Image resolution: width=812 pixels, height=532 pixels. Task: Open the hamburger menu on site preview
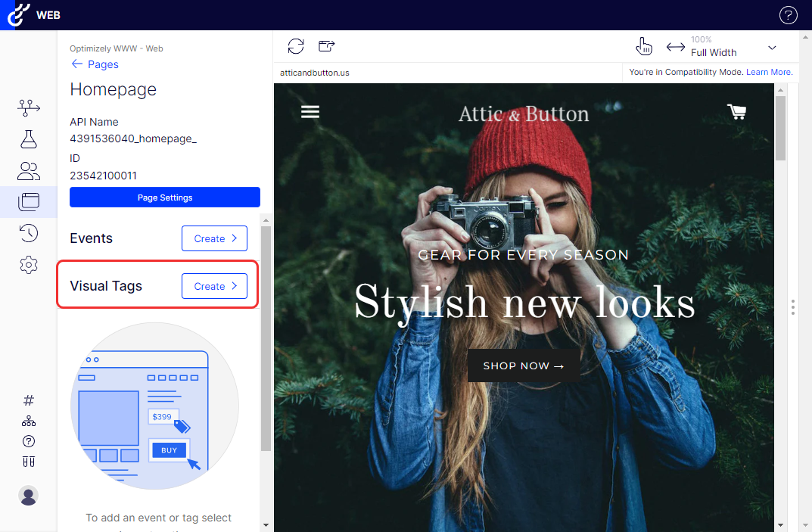pyautogui.click(x=310, y=112)
